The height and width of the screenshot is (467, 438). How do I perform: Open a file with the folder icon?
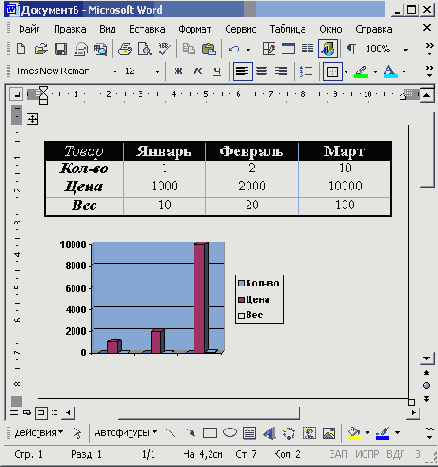coord(41,49)
